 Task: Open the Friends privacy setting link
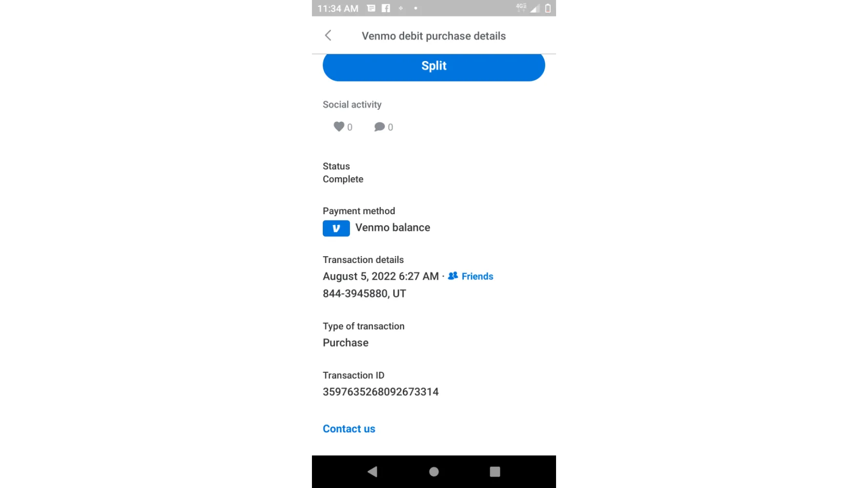477,276
